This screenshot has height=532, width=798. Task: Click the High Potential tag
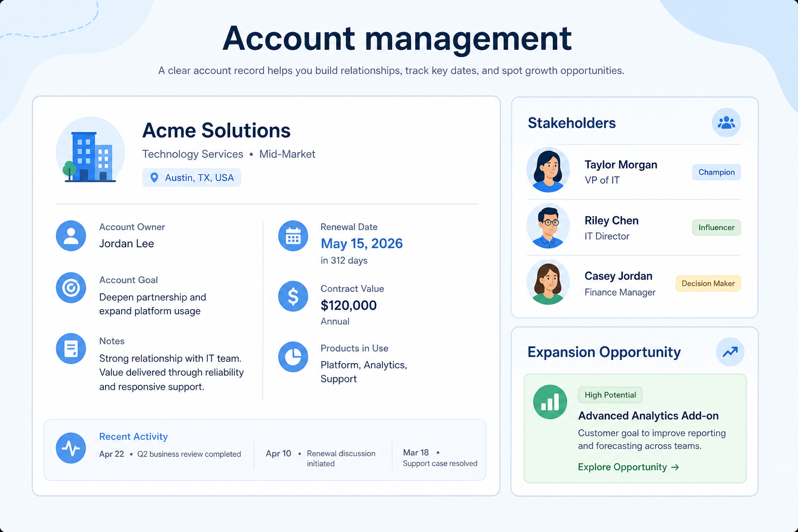click(610, 395)
